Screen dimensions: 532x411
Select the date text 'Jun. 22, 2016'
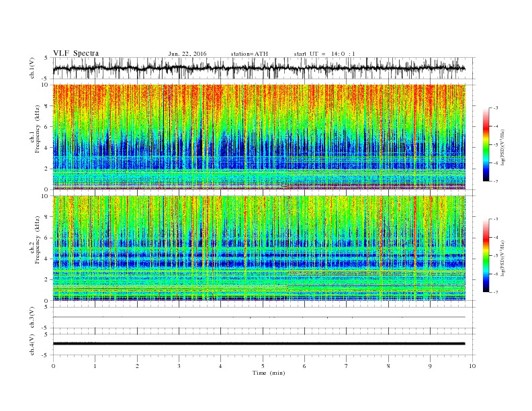(x=187, y=54)
